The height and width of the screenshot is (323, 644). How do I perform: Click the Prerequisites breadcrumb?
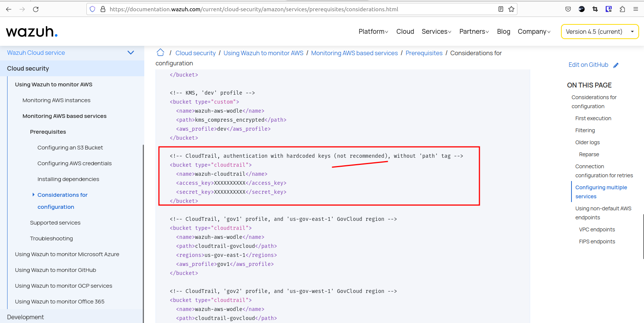424,53
